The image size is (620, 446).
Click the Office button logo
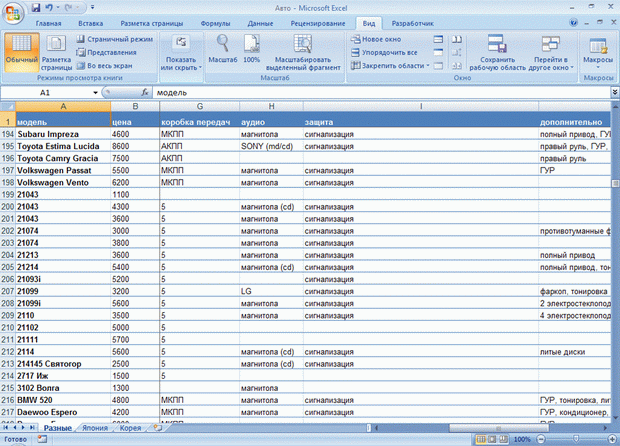pyautogui.click(x=12, y=13)
